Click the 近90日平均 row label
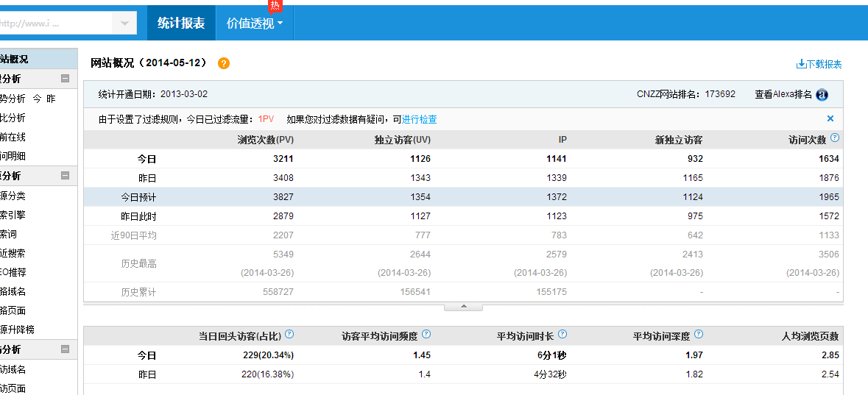This screenshot has height=395, width=868. click(x=134, y=235)
